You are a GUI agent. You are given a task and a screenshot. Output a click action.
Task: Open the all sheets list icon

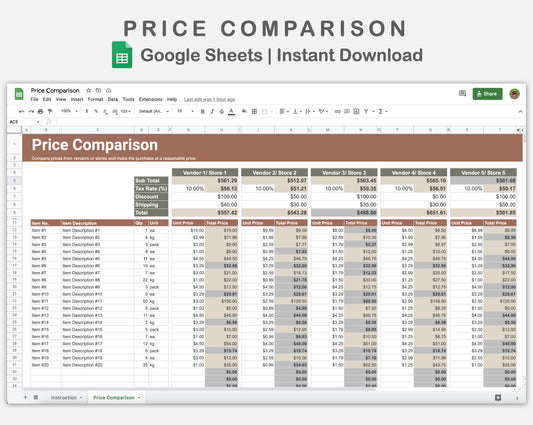pyautogui.click(x=36, y=397)
